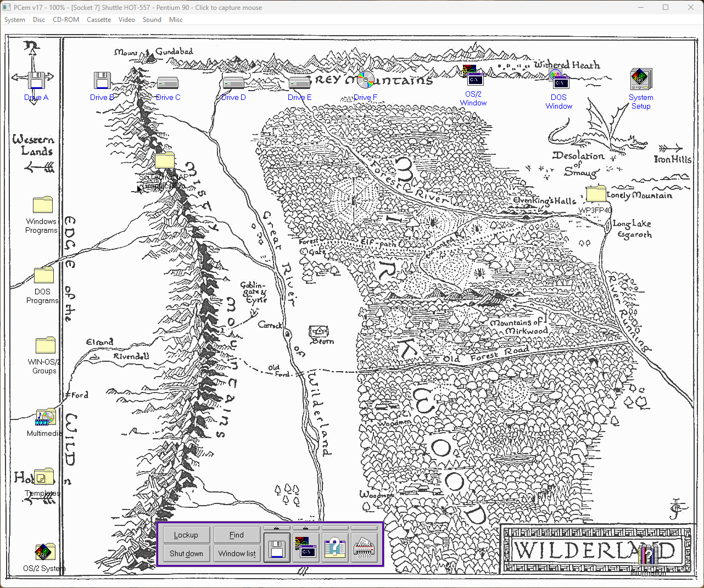The height and width of the screenshot is (588, 704).
Task: Open the System Setup icon
Action: [641, 79]
